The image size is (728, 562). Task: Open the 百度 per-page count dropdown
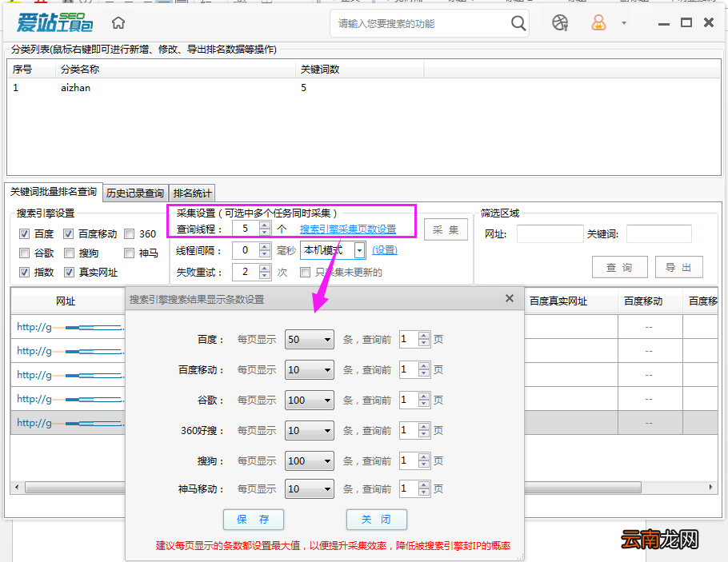tap(310, 339)
